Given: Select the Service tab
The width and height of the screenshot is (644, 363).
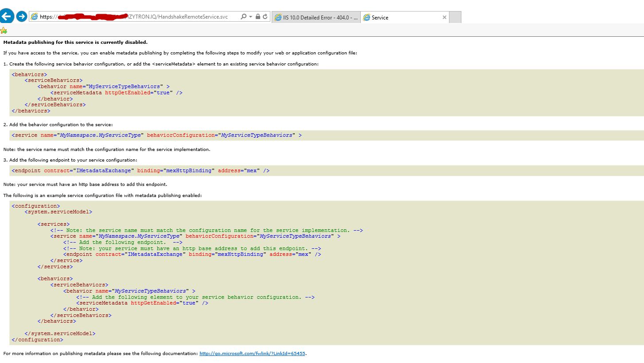Looking at the screenshot, I should click(x=405, y=18).
